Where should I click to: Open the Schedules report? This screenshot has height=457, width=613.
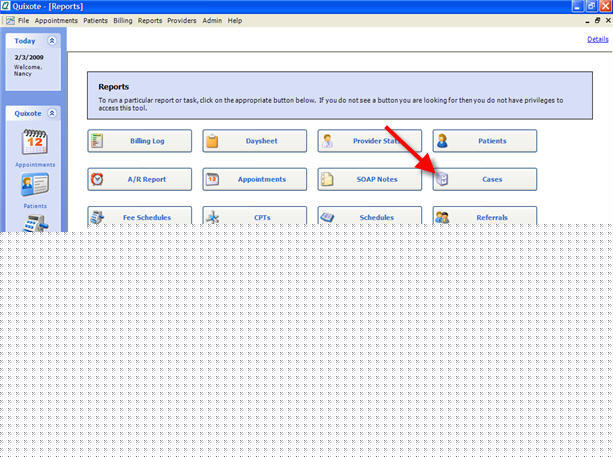(x=369, y=216)
